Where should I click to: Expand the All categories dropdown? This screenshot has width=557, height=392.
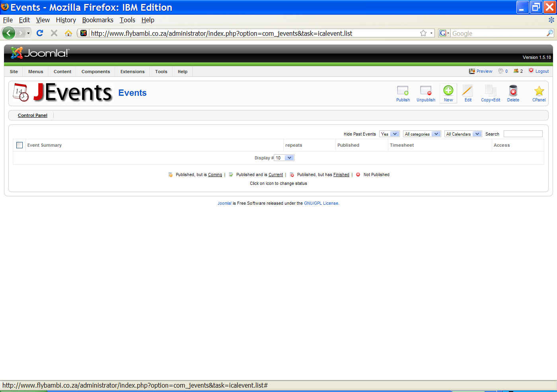(422, 134)
